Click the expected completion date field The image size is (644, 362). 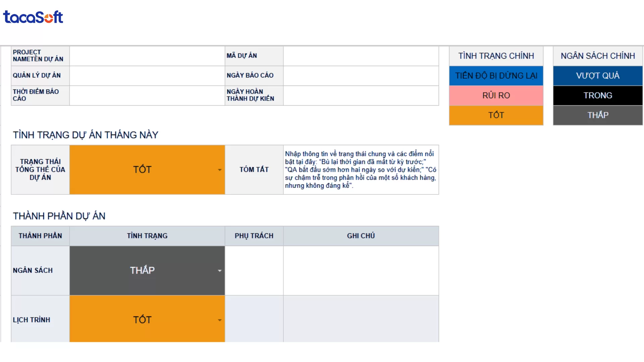tap(361, 96)
